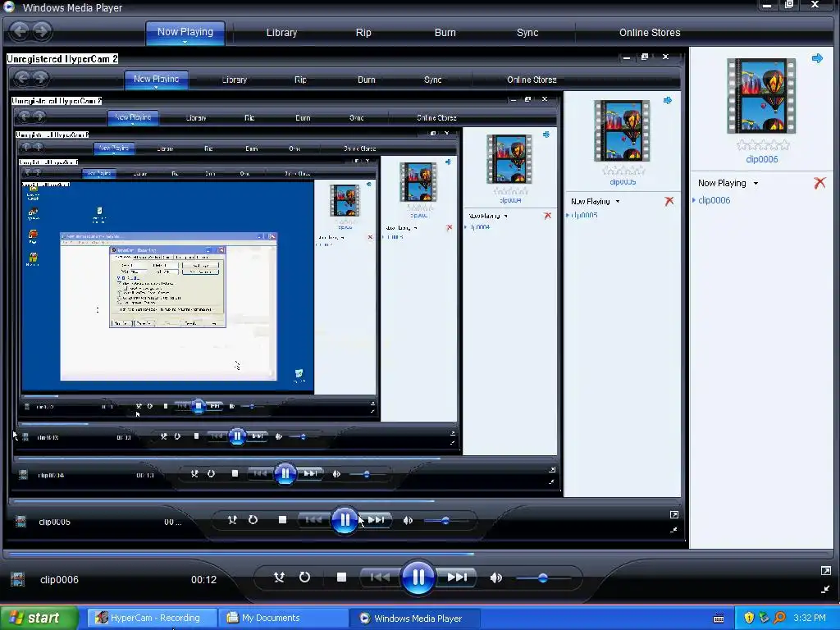
Task: Switch to full screen view
Action: pyautogui.click(x=825, y=571)
